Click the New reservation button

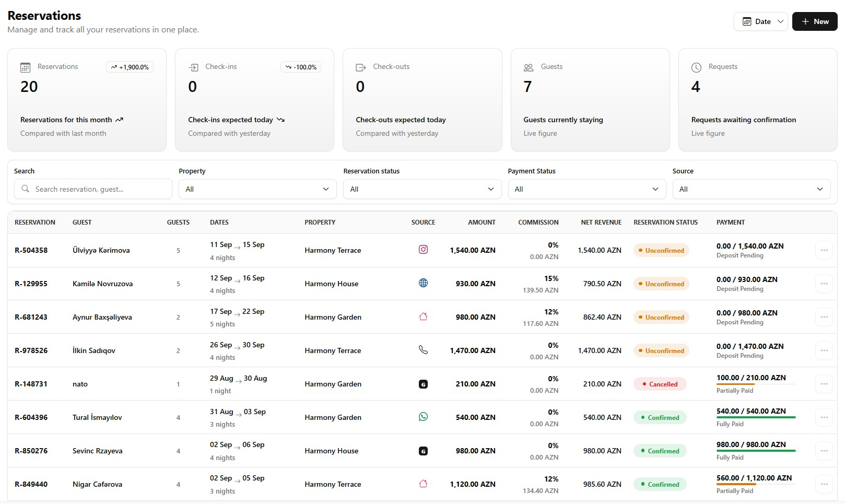(x=815, y=21)
